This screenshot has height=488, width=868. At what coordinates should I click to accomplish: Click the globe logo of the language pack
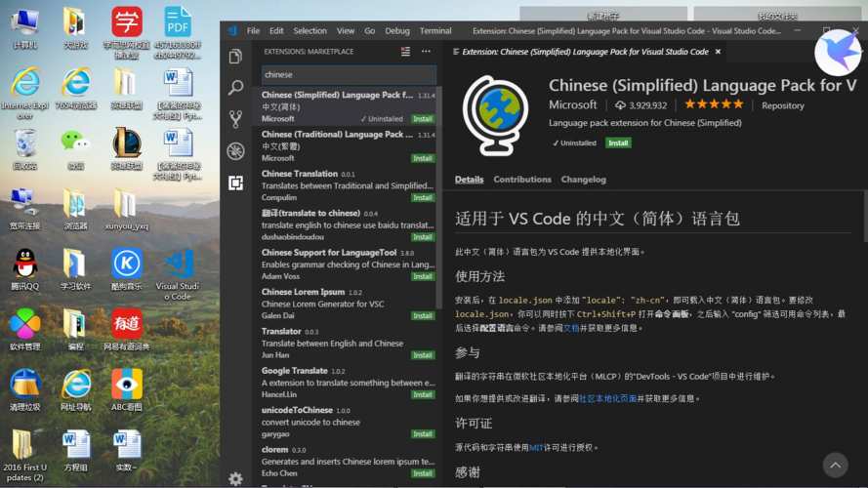[x=495, y=115]
